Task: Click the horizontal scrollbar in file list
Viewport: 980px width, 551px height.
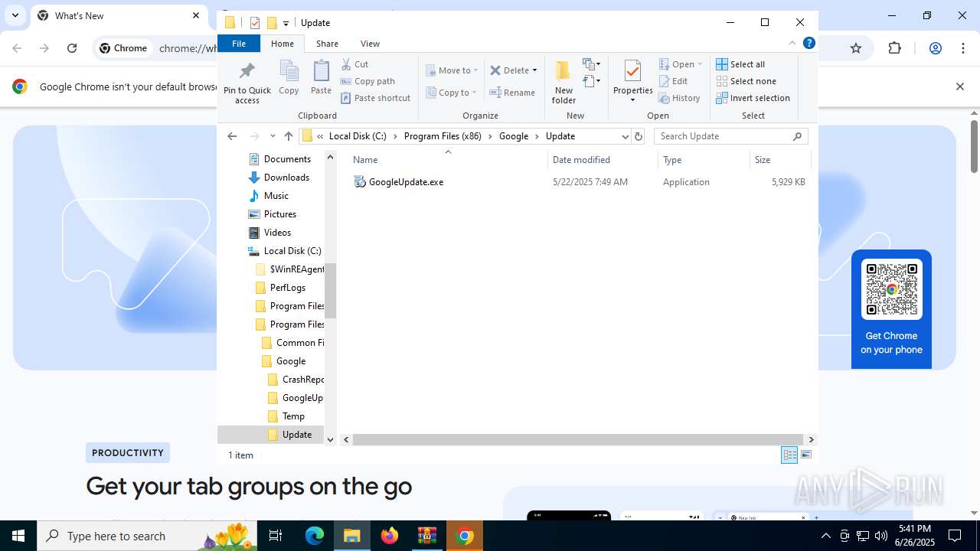Action: (x=579, y=439)
